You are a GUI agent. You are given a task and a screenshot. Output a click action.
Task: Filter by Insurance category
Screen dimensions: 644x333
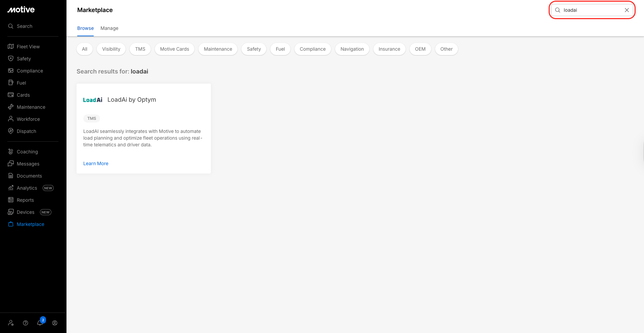click(x=389, y=49)
